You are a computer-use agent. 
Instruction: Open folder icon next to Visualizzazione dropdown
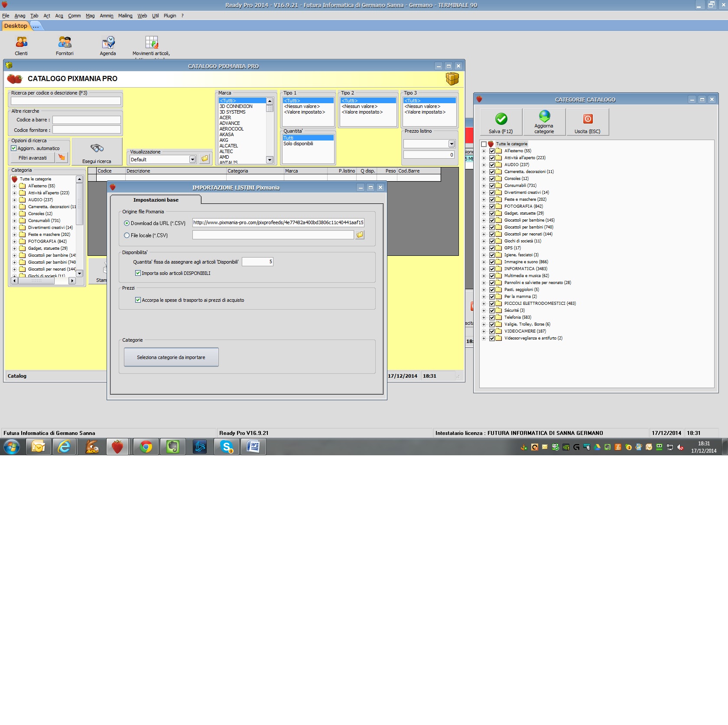tap(205, 159)
